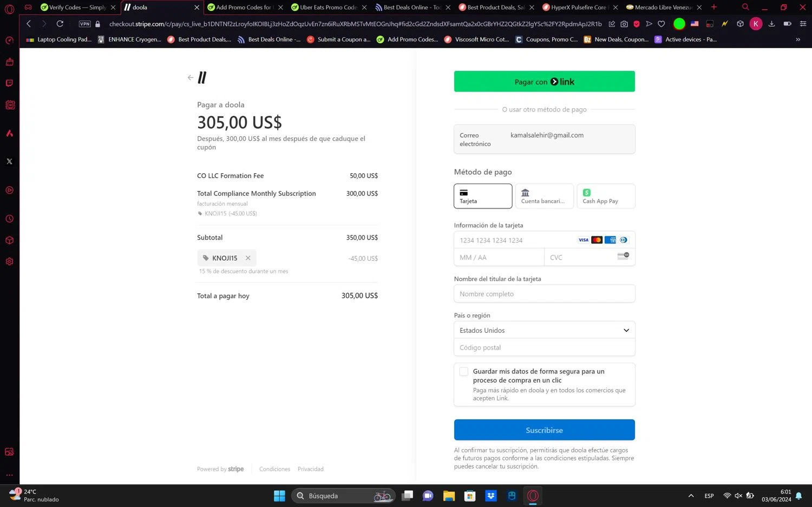This screenshot has width=812, height=507.
Task: Open the search tabs magnifier icon
Action: tap(745, 7)
